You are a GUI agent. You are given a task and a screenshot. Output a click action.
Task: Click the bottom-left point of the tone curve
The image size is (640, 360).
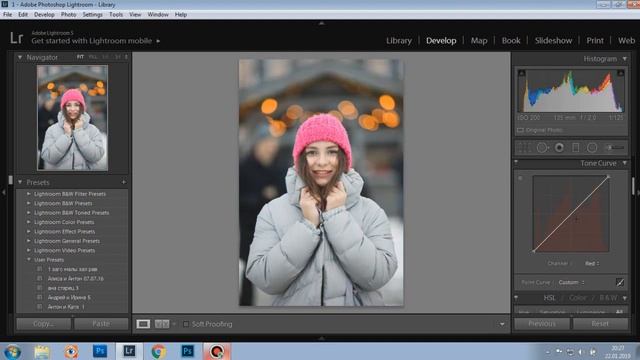click(x=533, y=251)
